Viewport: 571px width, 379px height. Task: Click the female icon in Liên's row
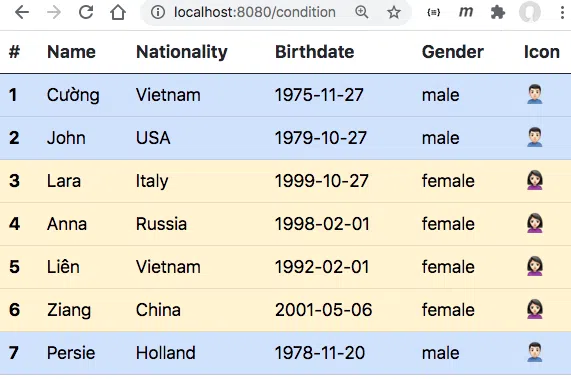pyautogui.click(x=535, y=266)
